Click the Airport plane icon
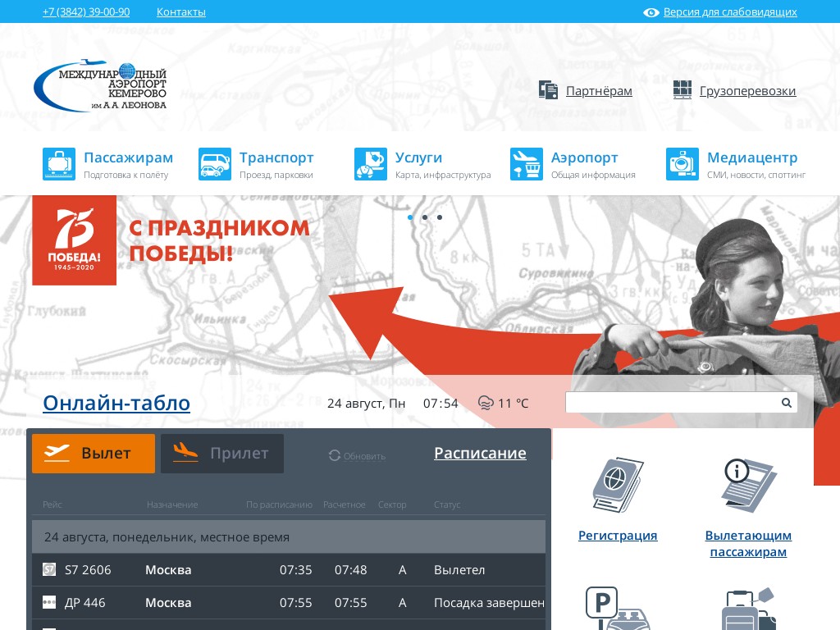840x630 pixels. [x=526, y=164]
